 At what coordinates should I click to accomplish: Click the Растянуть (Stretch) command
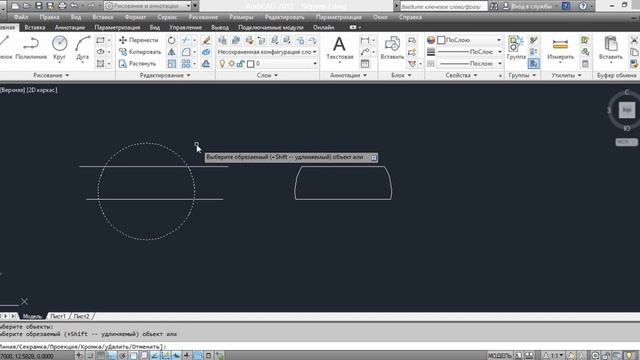[137, 64]
